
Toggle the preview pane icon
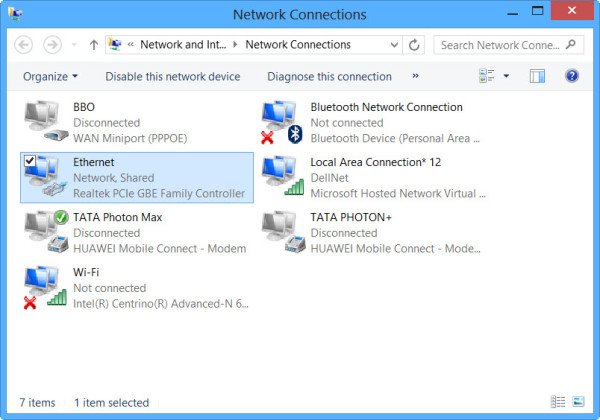(x=537, y=76)
